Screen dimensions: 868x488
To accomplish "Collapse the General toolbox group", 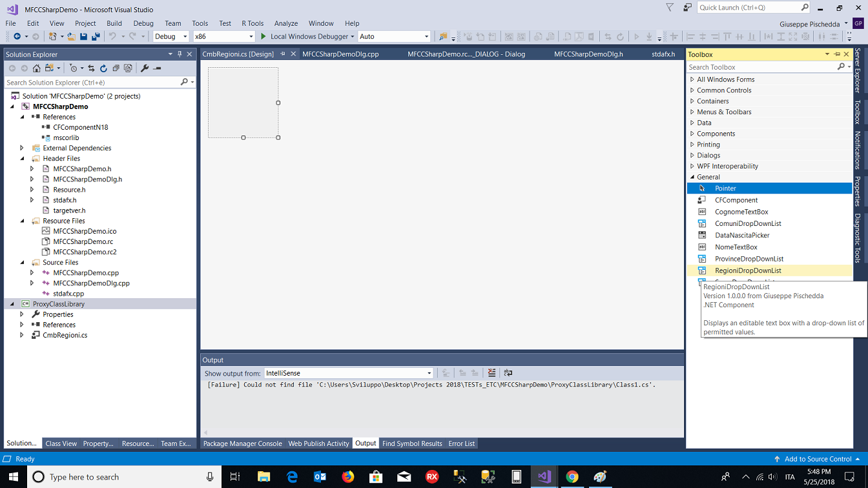I will 692,177.
